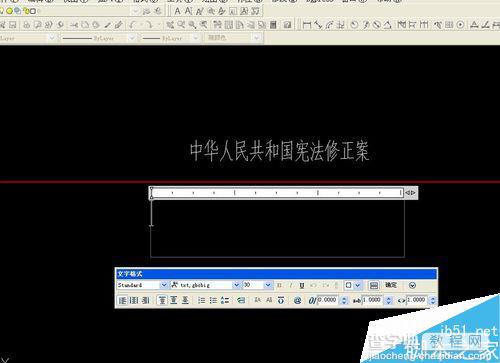Adjust the oblique angle stepper
The image size is (500, 363).
coord(344,300)
